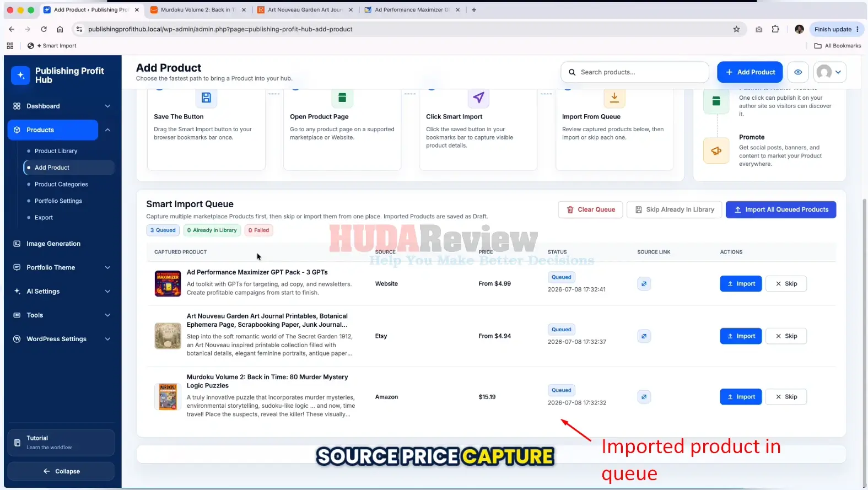This screenshot has height=490, width=868.
Task: Click the Publishing Profit Hub logo icon
Action: pyautogui.click(x=20, y=76)
